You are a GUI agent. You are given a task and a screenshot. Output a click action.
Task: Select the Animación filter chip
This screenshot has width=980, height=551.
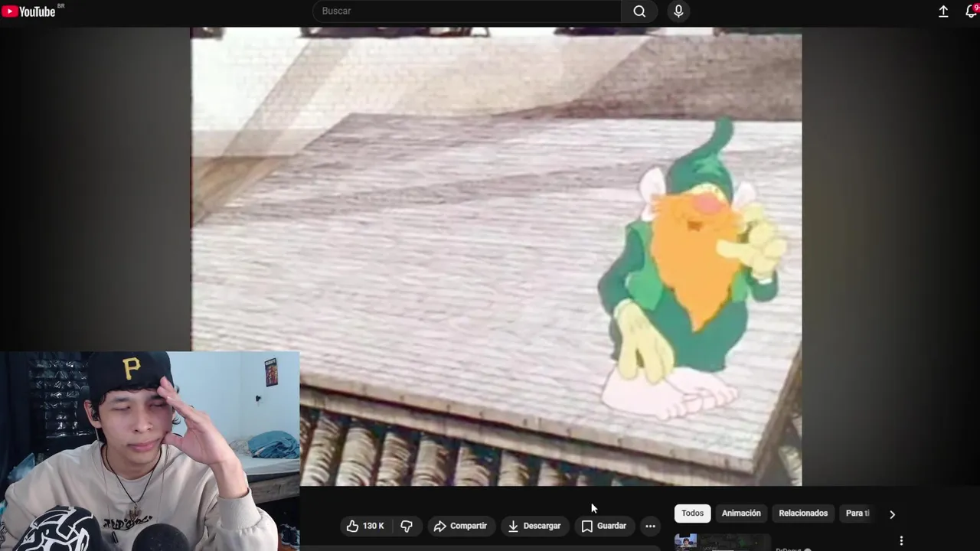[x=741, y=514]
